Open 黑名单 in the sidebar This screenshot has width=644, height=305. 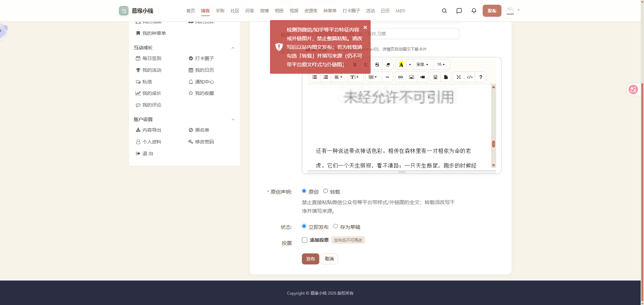[x=199, y=130]
